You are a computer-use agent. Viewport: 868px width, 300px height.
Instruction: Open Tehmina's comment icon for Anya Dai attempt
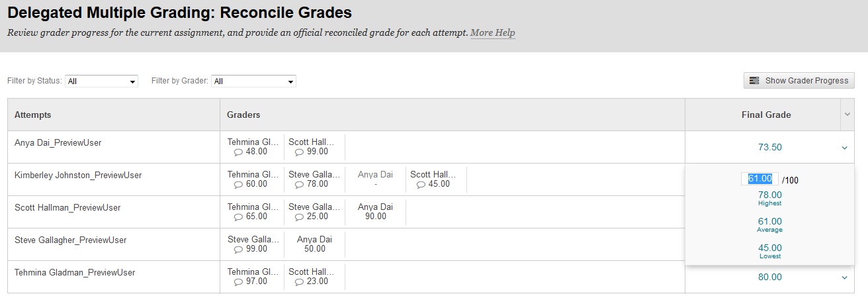(x=239, y=152)
